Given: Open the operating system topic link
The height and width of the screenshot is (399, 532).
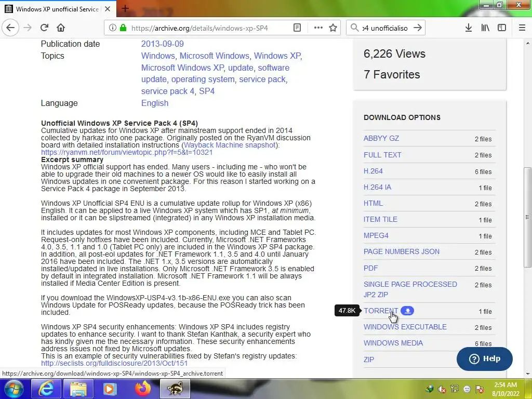Looking at the screenshot, I should [x=203, y=79].
